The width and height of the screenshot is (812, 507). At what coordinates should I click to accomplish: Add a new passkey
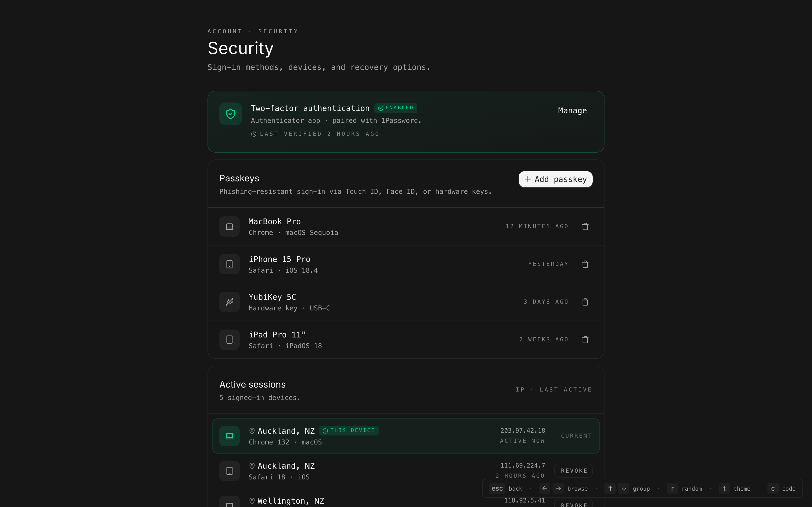coord(555,179)
